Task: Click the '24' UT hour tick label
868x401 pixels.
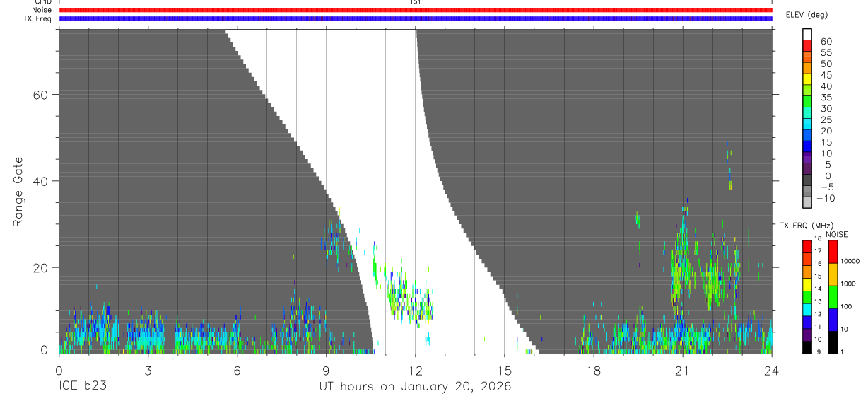Action: (x=772, y=370)
